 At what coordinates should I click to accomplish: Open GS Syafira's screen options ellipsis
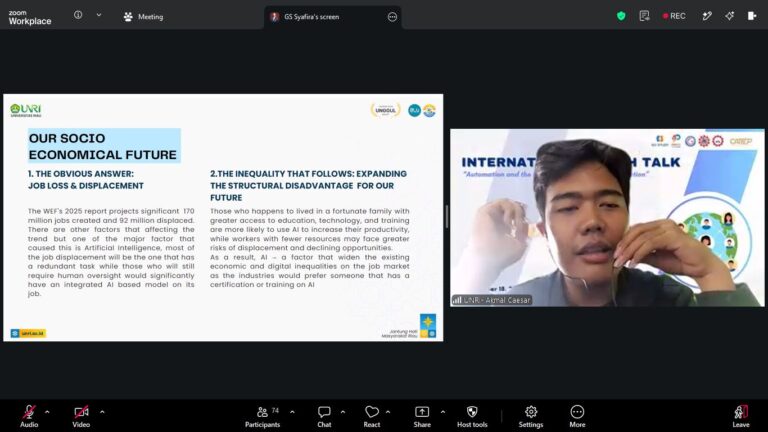tap(392, 17)
